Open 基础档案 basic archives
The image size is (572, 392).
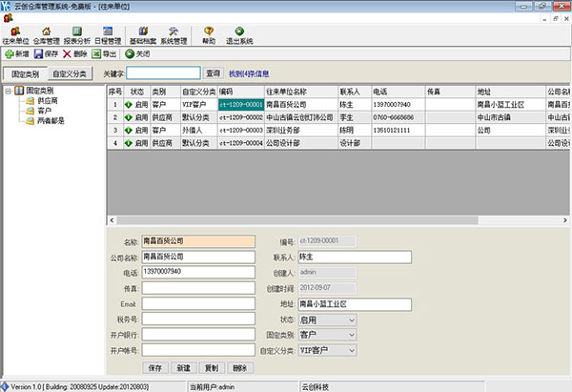(x=143, y=35)
